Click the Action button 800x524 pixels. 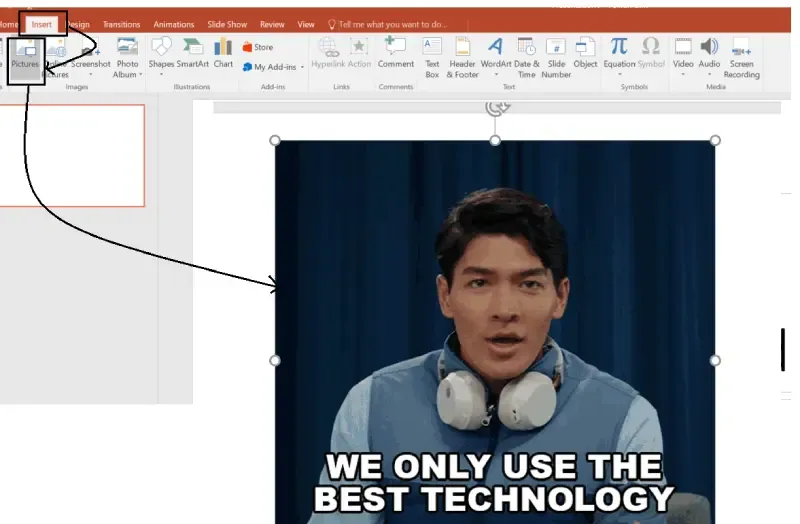[359, 54]
